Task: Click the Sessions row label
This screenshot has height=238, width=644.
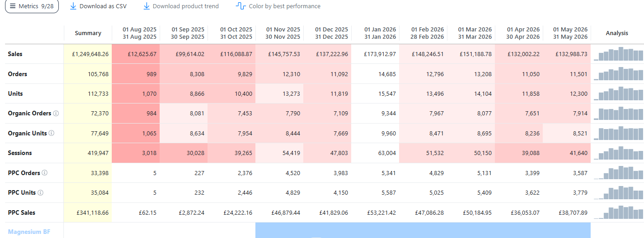Action: (x=20, y=153)
